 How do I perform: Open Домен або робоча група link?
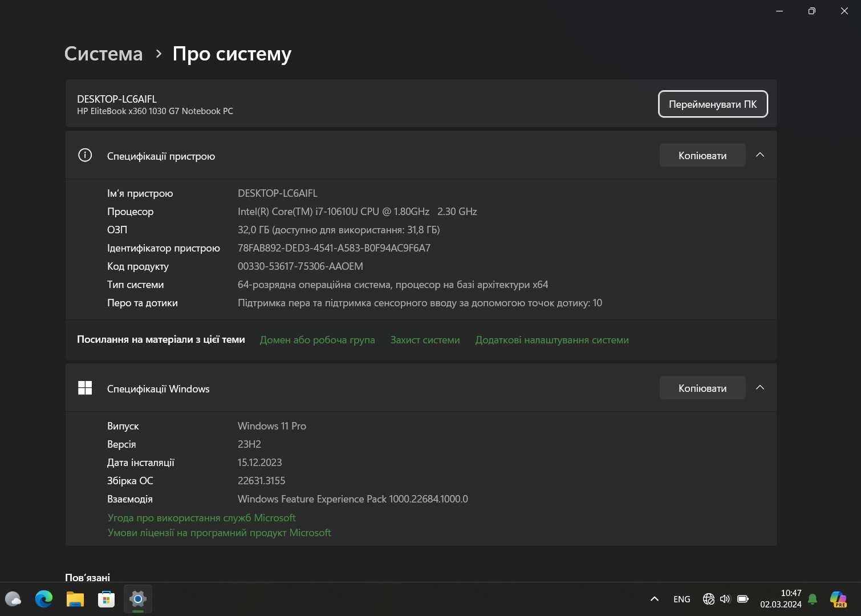[x=318, y=340]
